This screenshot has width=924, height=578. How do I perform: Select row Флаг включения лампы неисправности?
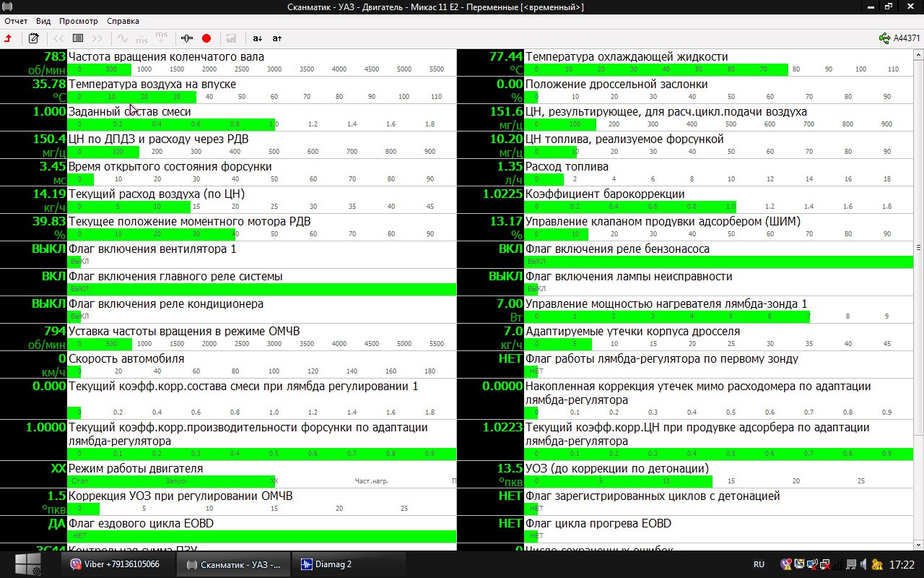(685, 282)
